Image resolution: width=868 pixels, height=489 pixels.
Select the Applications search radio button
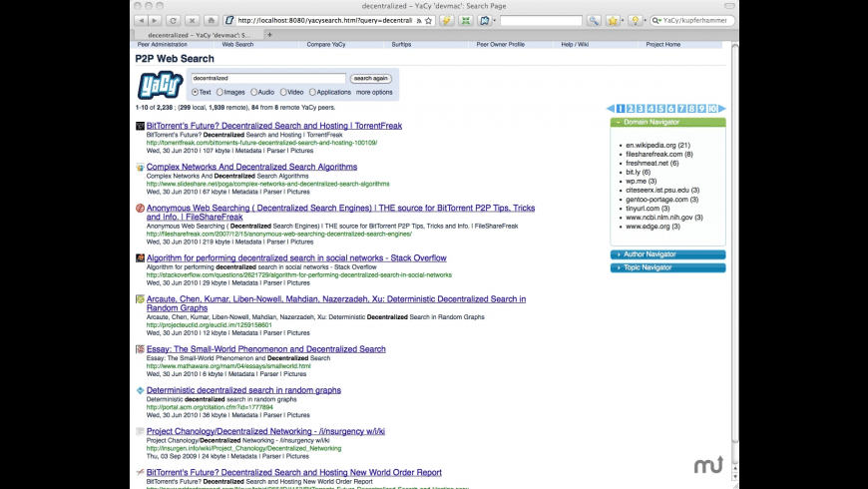click(312, 92)
